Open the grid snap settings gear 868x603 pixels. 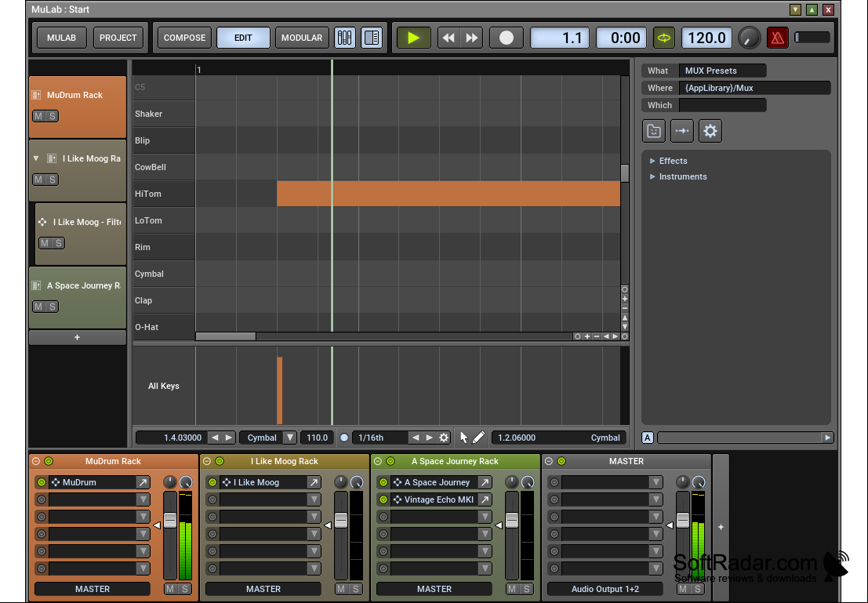pos(444,438)
